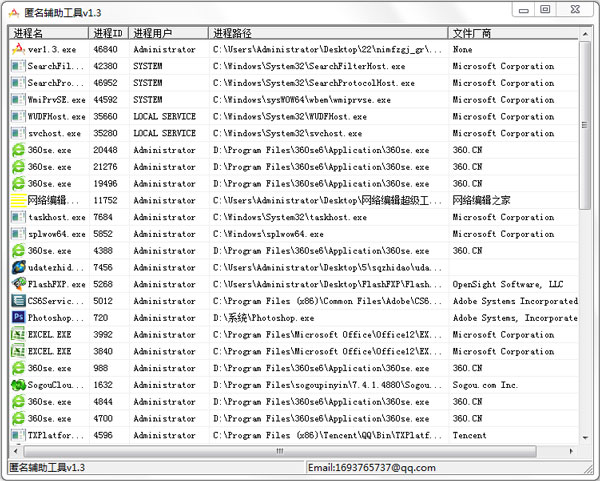Click the EXCEL.EXE icon for PID 3840
Viewport: 600px width, 481px height.
(18, 351)
